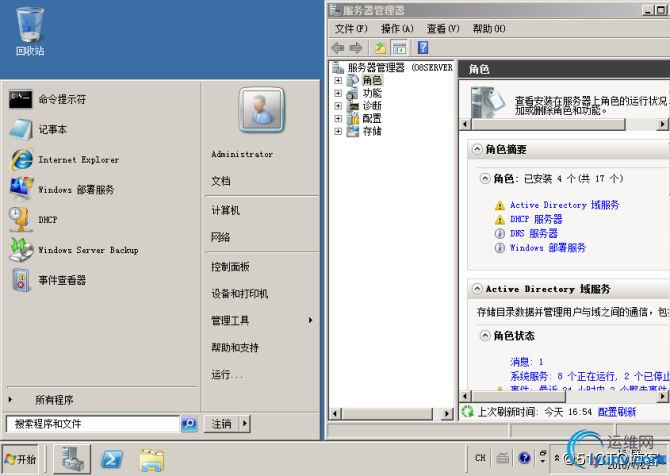
Task: Open the DHCP 服务器 role link
Action: (536, 219)
